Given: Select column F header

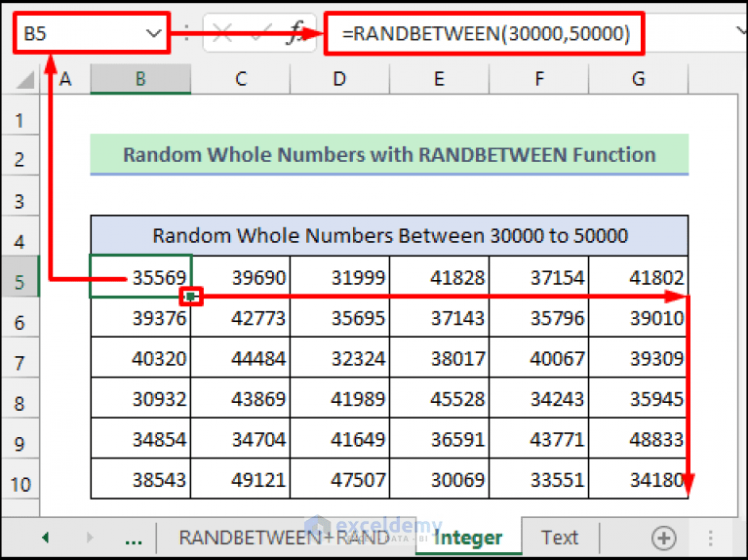Looking at the screenshot, I should click(x=539, y=79).
